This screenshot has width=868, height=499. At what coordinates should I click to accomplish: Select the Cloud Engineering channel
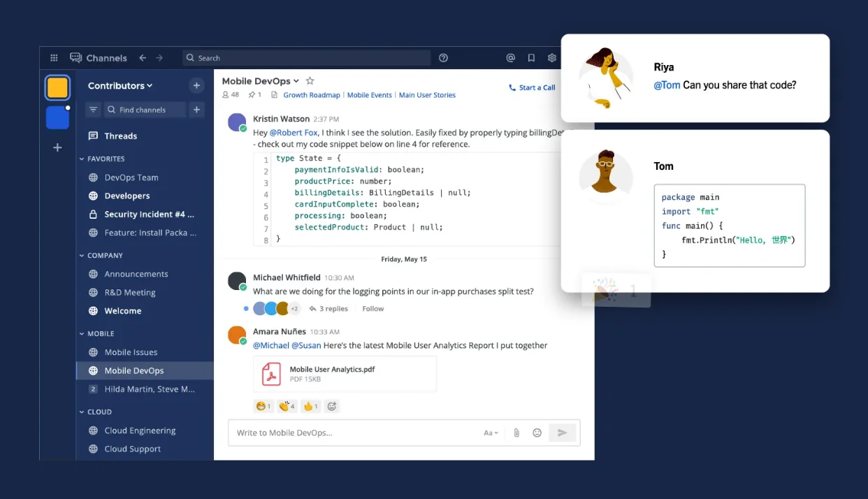click(x=140, y=431)
